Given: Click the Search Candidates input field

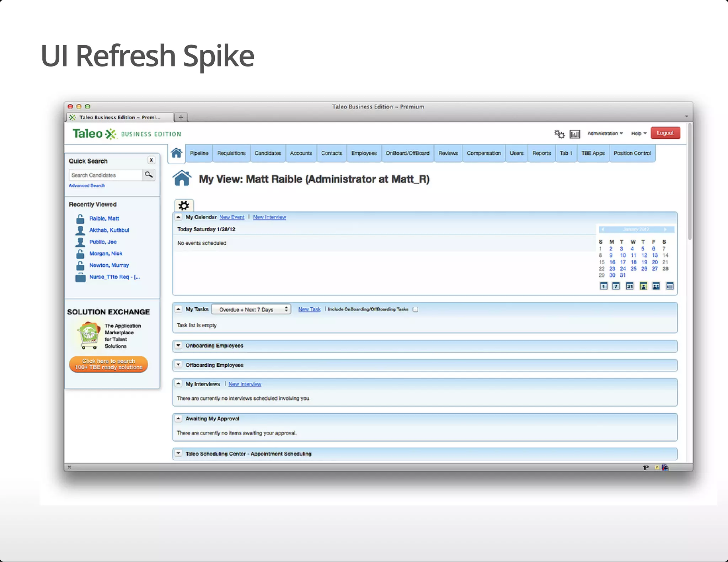Looking at the screenshot, I should point(105,175).
